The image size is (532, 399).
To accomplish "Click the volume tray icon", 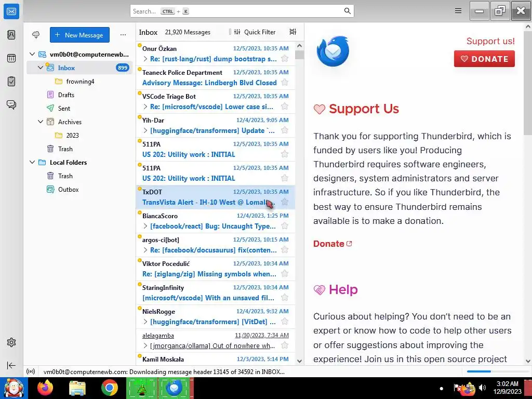I will (x=482, y=388).
